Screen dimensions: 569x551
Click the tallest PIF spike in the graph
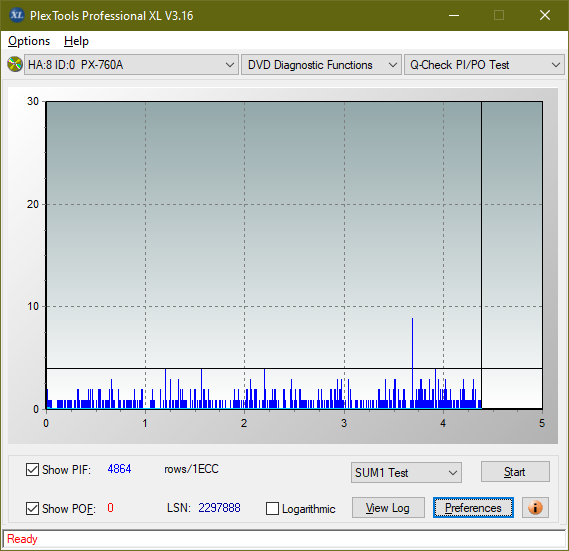(412, 363)
